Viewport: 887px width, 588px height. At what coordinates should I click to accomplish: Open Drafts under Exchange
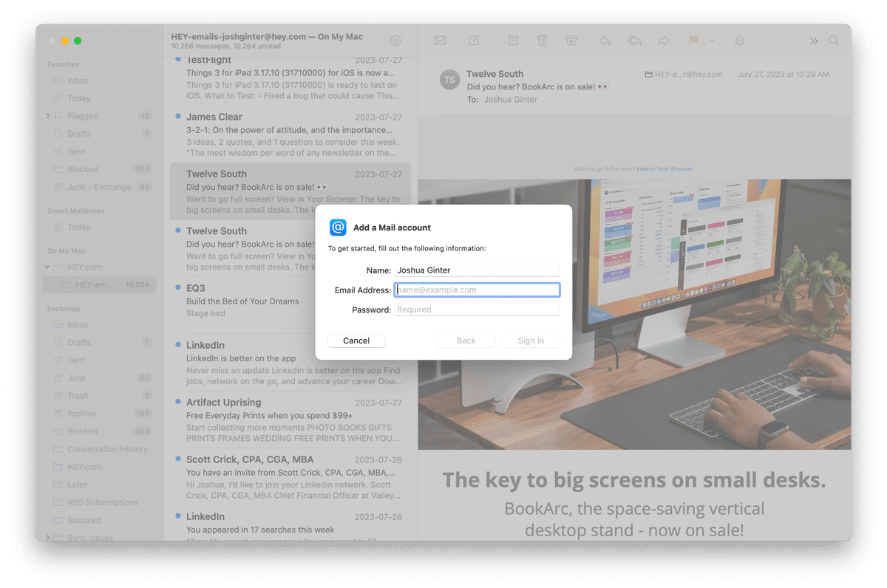[x=99, y=343]
